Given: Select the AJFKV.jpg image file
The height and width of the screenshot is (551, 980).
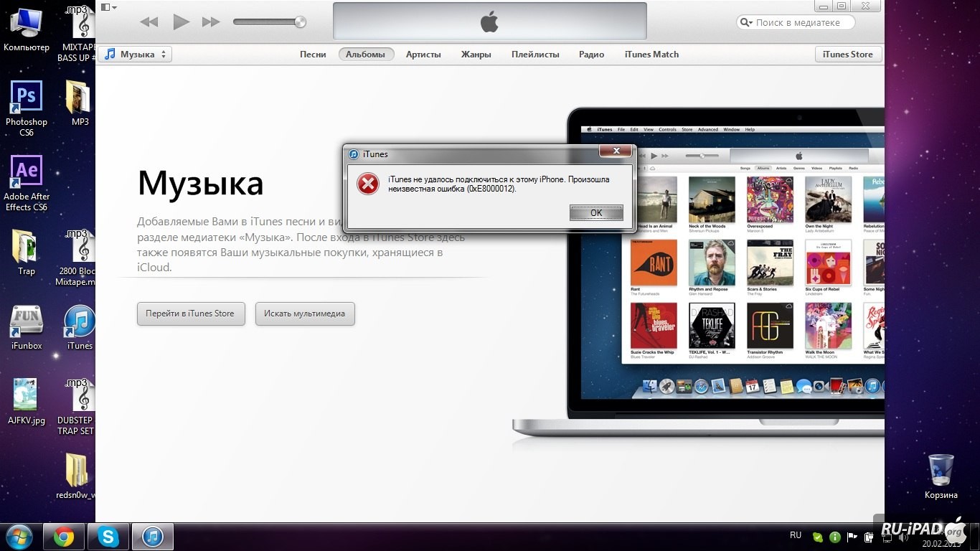Looking at the screenshot, I should coord(27,402).
